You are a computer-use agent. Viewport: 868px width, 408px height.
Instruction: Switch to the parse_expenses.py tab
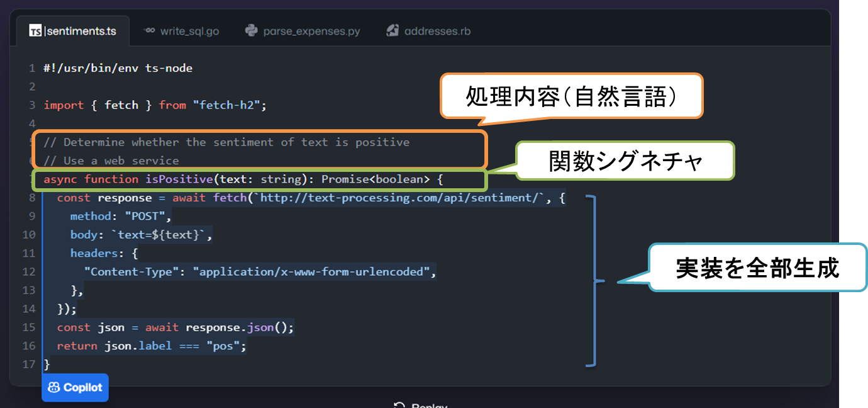pos(311,31)
